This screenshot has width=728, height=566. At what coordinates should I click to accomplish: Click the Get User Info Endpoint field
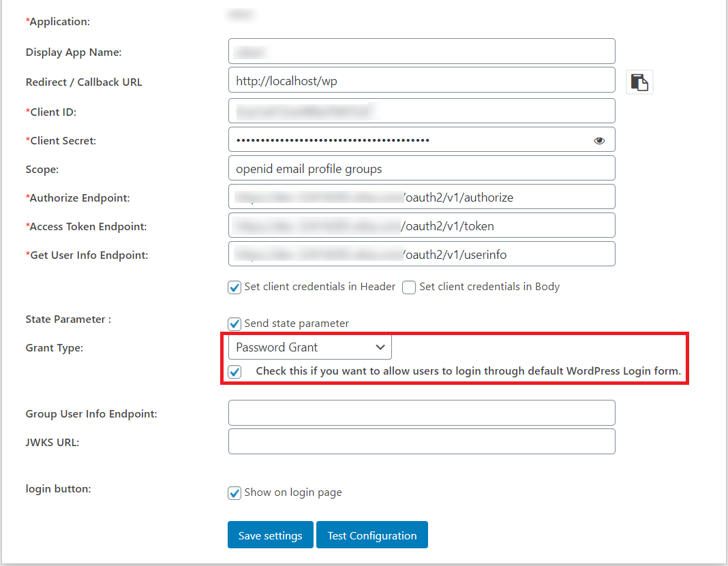(421, 254)
